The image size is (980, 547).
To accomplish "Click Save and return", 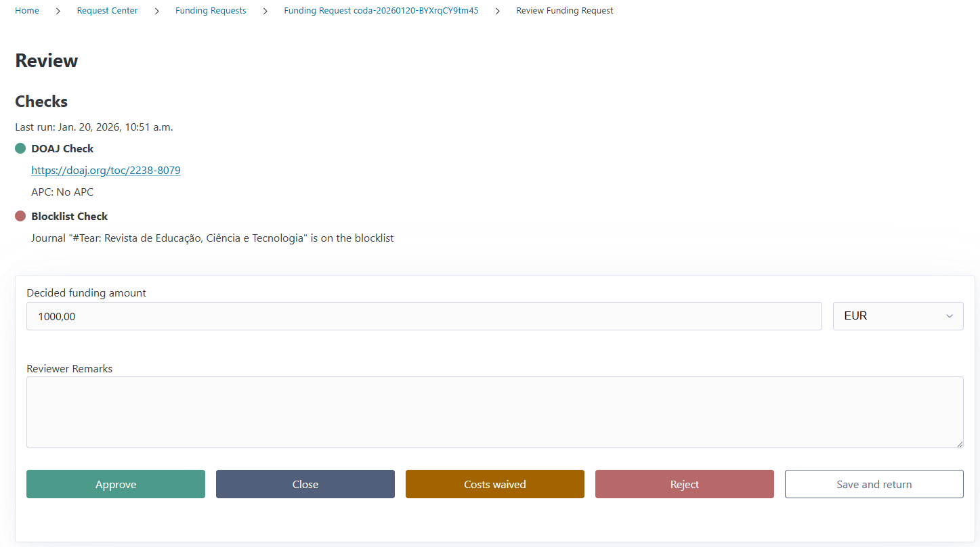I will pos(874,484).
